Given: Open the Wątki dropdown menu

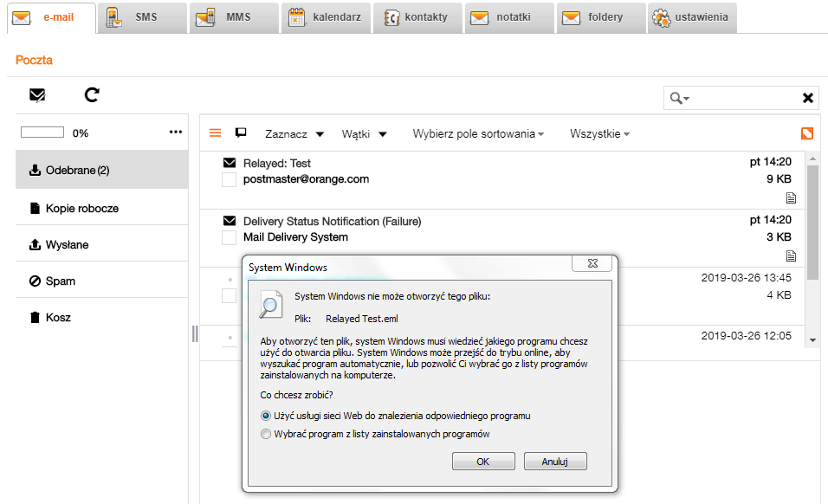Looking at the screenshot, I should pyautogui.click(x=364, y=134).
